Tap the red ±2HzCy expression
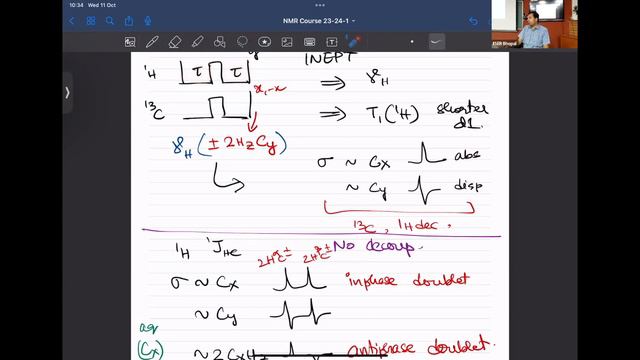This screenshot has height=360, width=640. point(242,144)
